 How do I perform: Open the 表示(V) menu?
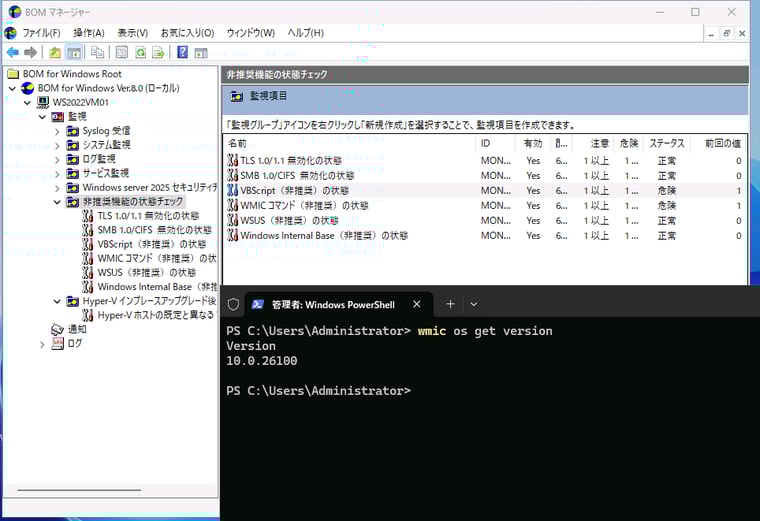[133, 33]
